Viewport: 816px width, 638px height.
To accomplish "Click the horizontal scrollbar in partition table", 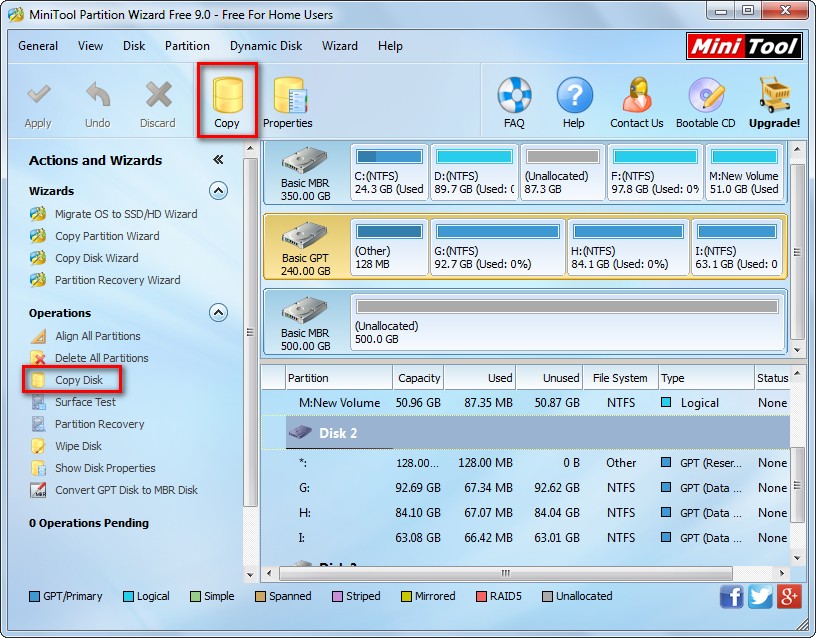I will (505, 573).
